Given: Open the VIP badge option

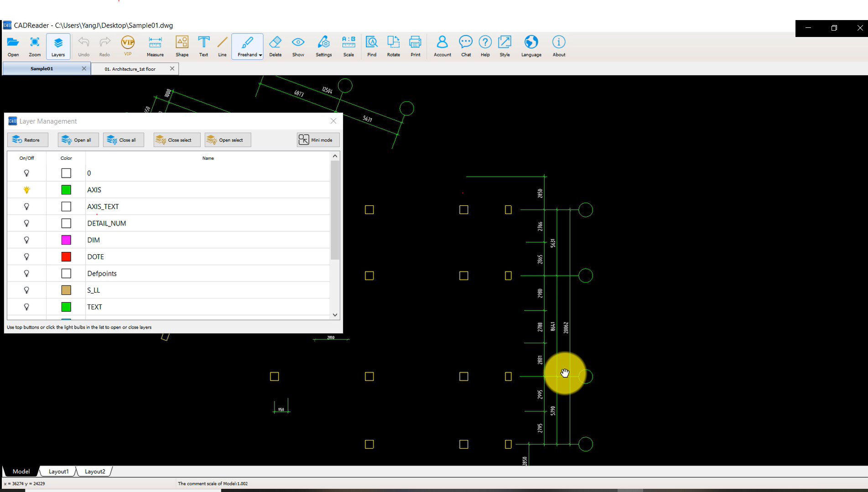Looking at the screenshot, I should [x=128, y=46].
